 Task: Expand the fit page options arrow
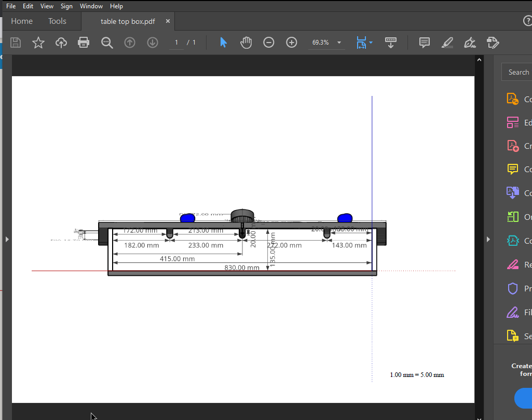click(371, 43)
